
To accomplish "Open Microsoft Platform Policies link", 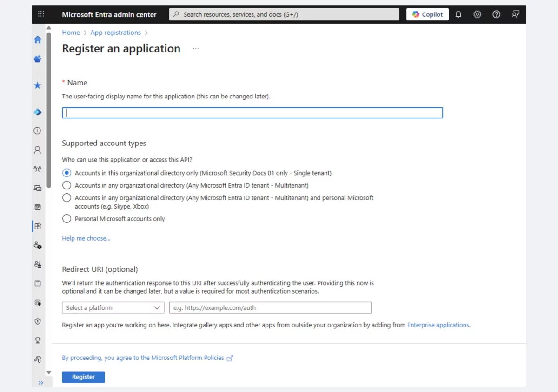I will pyautogui.click(x=143, y=358).
